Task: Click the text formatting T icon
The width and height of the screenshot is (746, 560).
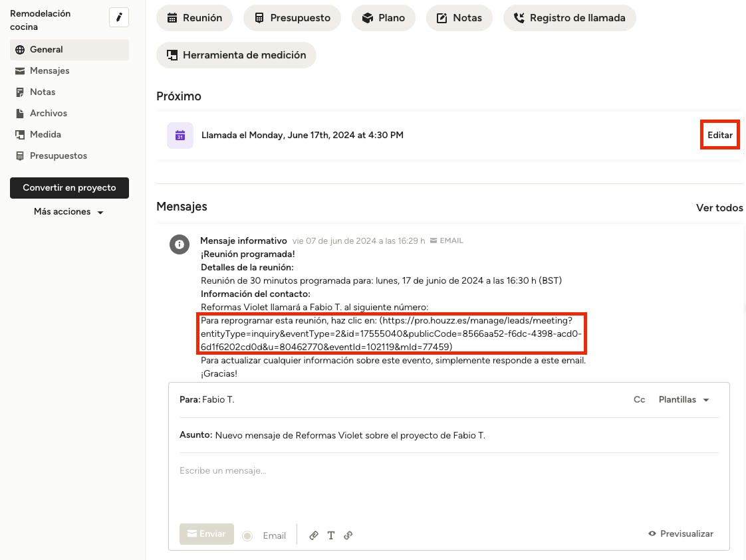Action: (x=330, y=535)
